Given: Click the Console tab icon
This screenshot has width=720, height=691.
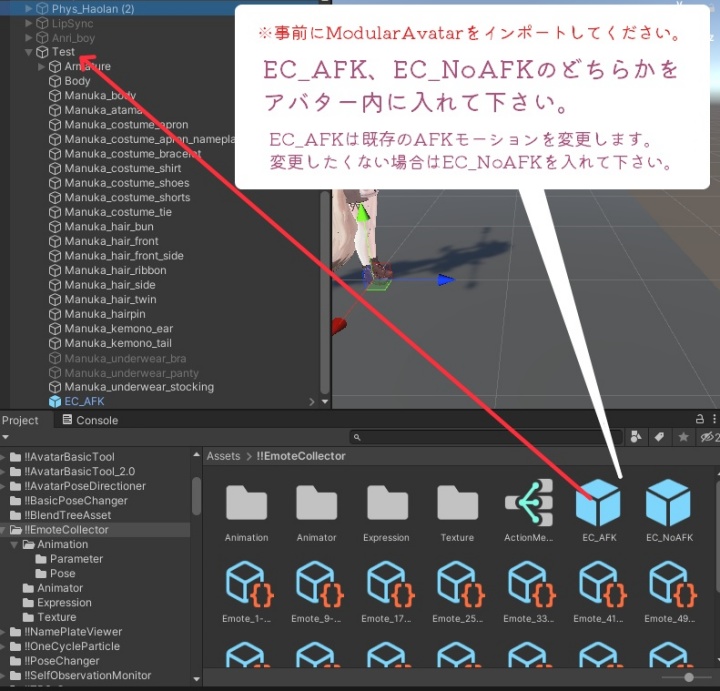Looking at the screenshot, I should 67,420.
